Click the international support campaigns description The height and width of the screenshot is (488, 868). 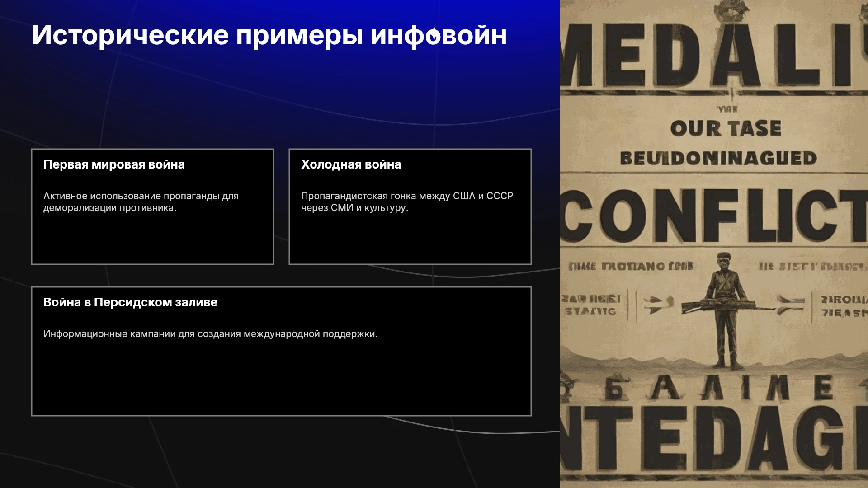point(210,334)
